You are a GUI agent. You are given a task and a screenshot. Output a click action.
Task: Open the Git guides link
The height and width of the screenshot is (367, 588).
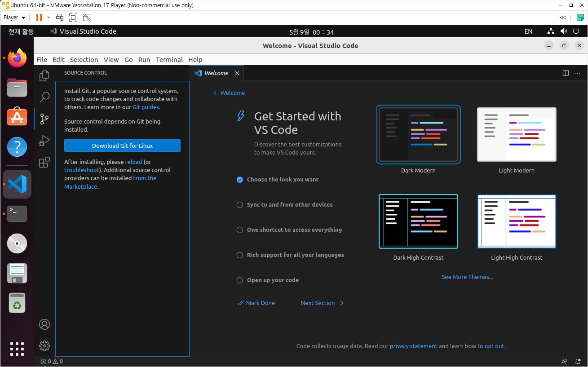click(x=146, y=107)
